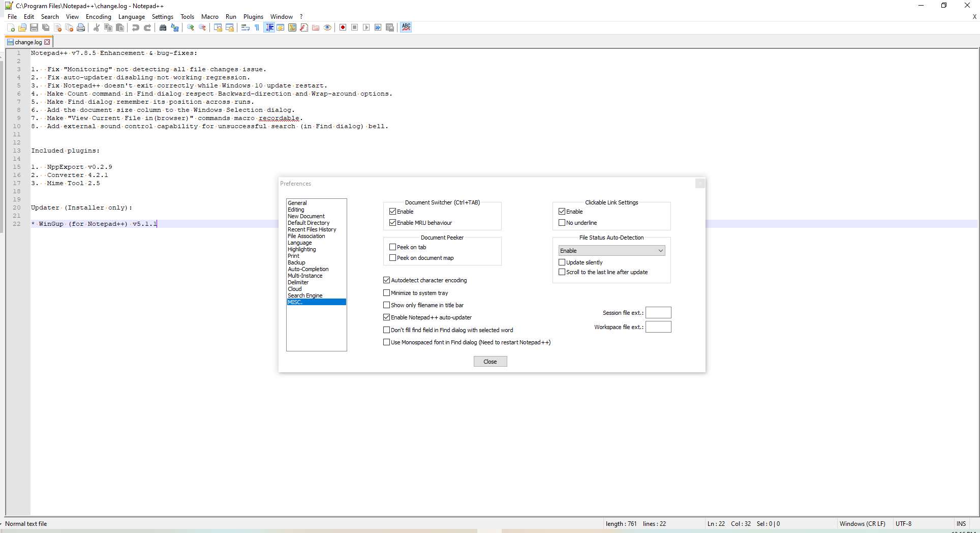
Task: Click the Redo arrow icon
Action: pos(147,27)
